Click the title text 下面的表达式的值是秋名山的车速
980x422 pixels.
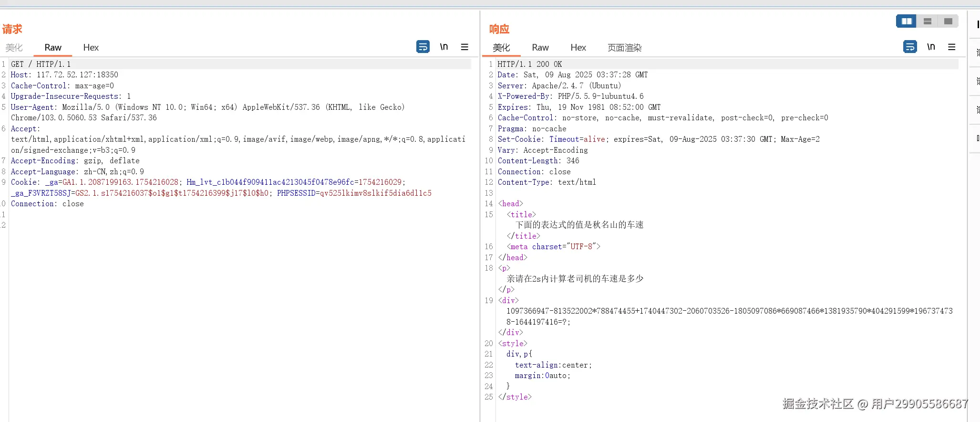(579, 225)
